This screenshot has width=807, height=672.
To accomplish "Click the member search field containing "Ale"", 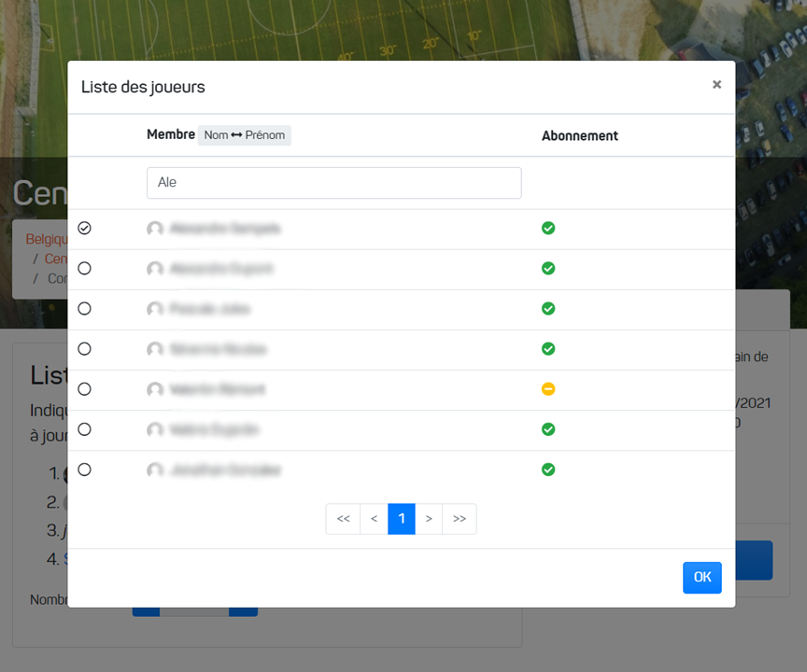I will pyautogui.click(x=333, y=183).
